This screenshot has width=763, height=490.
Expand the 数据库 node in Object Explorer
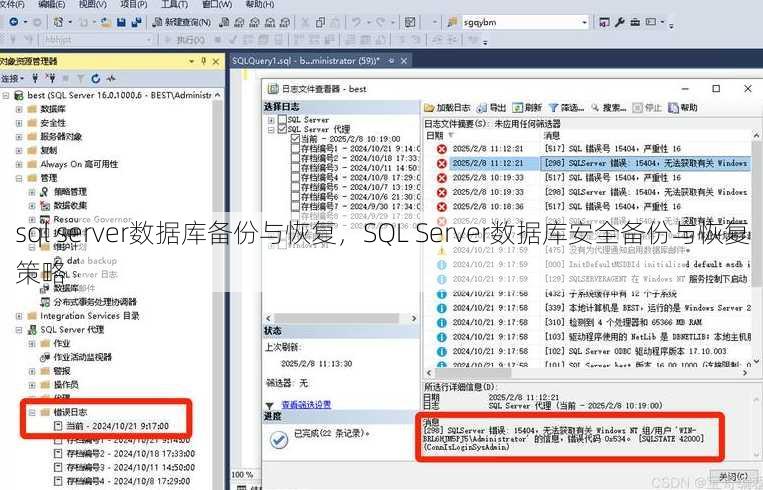tap(19, 109)
